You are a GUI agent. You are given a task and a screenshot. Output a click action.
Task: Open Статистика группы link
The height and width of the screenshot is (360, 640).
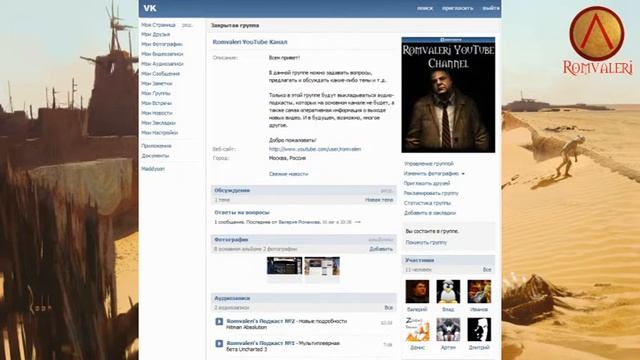tap(427, 203)
